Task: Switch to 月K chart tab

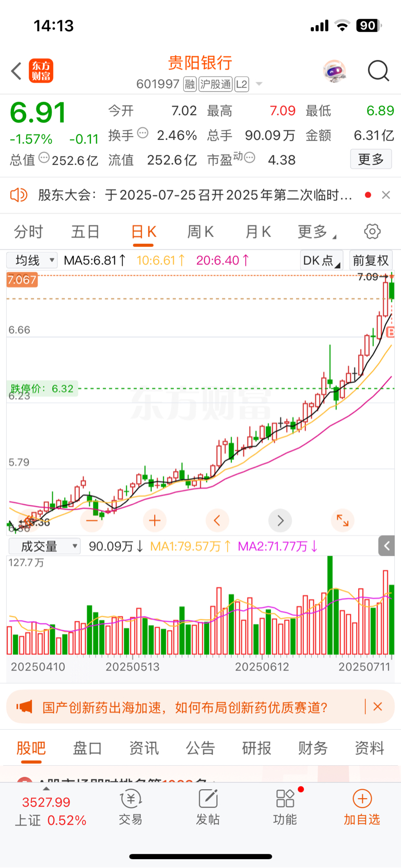Action: coord(258,232)
